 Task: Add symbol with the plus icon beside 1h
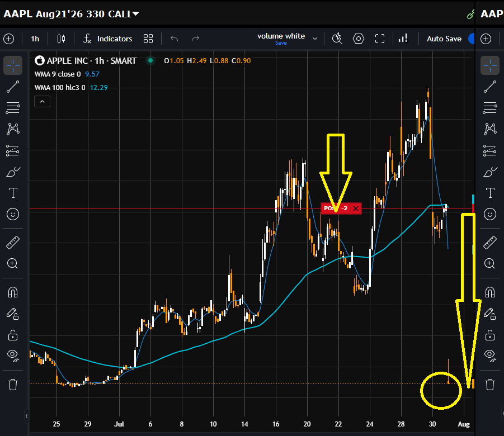[x=9, y=39]
